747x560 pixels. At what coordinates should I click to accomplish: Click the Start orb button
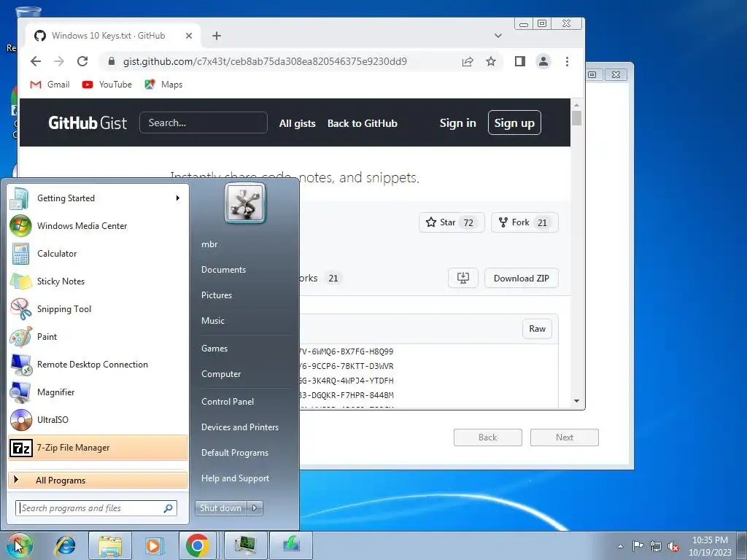point(19,545)
